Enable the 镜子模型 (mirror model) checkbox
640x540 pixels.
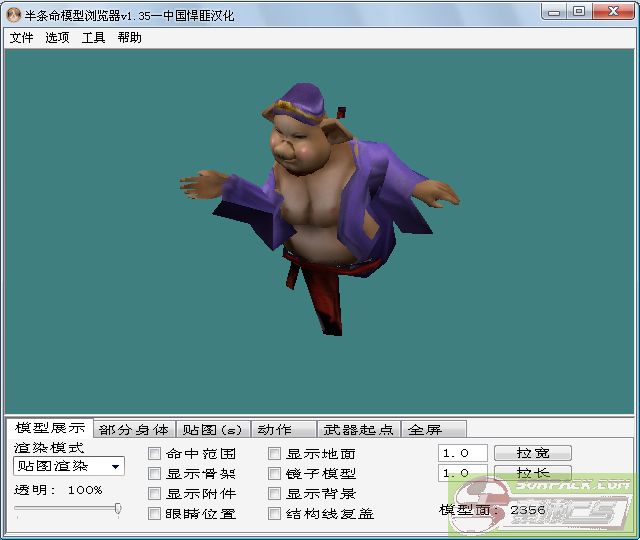[275, 474]
